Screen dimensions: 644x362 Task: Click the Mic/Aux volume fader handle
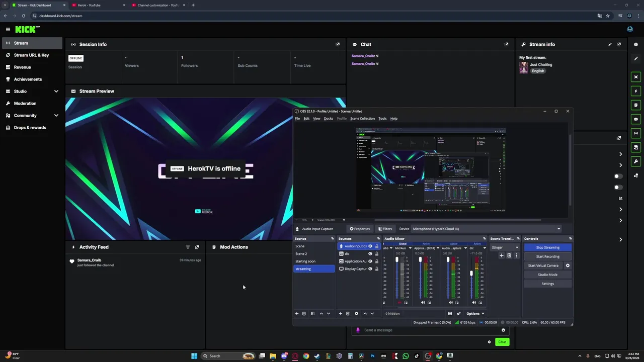coord(397,259)
